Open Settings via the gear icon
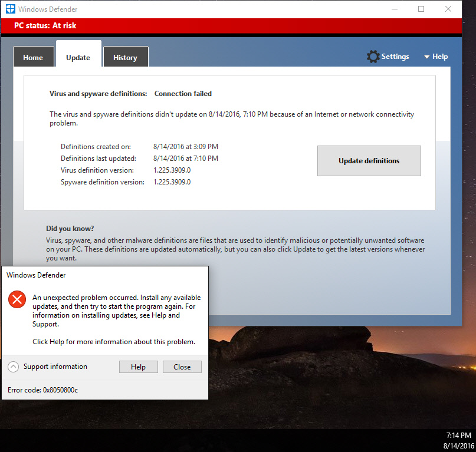 coord(373,57)
